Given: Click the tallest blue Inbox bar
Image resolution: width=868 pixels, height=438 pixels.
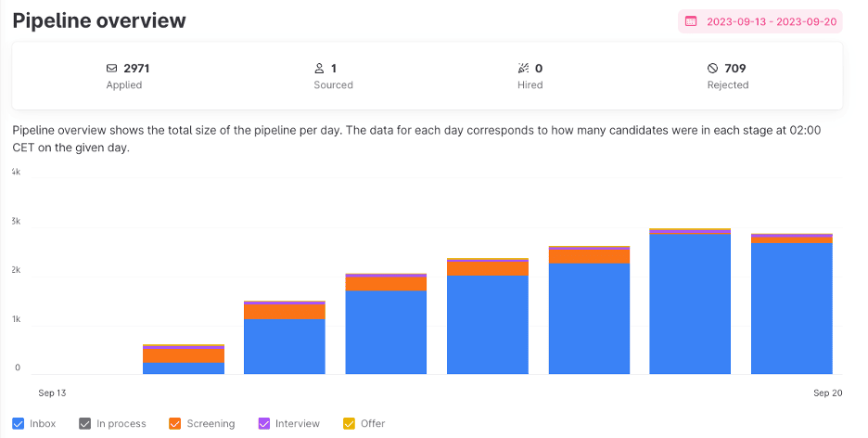Looking at the screenshot, I should (x=690, y=304).
